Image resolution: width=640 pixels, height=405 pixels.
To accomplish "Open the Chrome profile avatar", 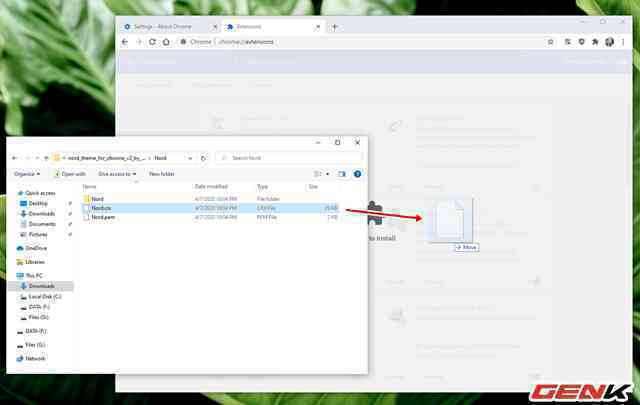I will (x=609, y=42).
